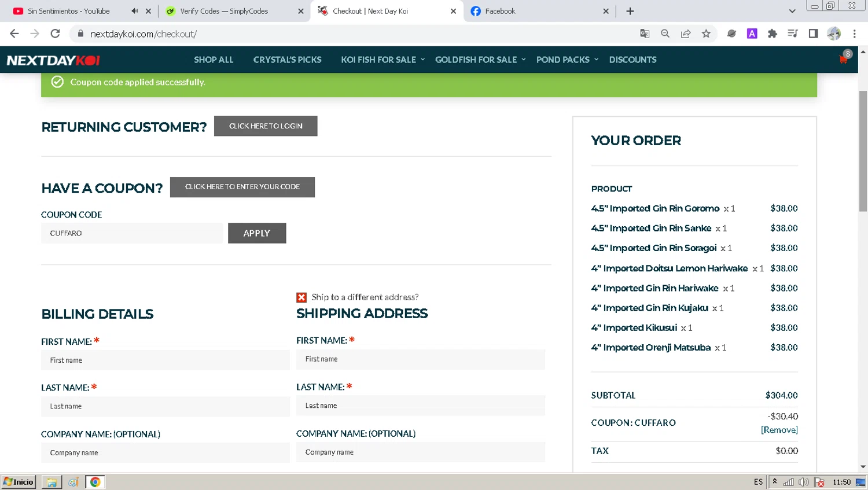Open the Chrome profile avatar

point(834,34)
